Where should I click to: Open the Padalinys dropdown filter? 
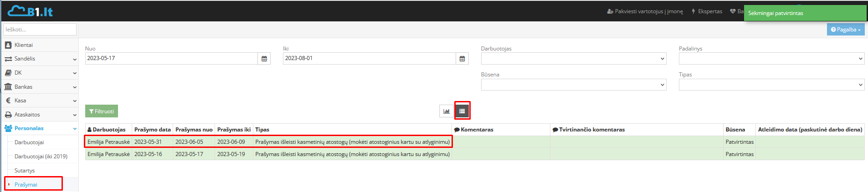point(771,59)
